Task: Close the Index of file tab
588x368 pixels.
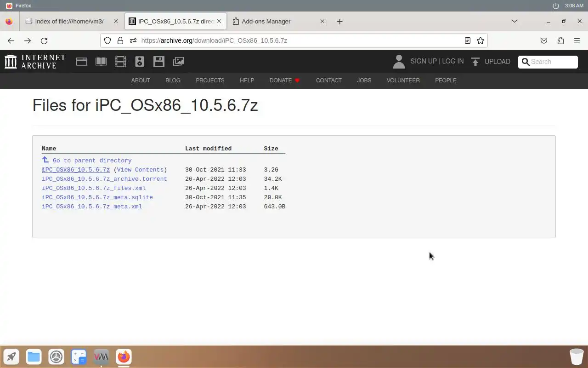Action: coord(116,21)
